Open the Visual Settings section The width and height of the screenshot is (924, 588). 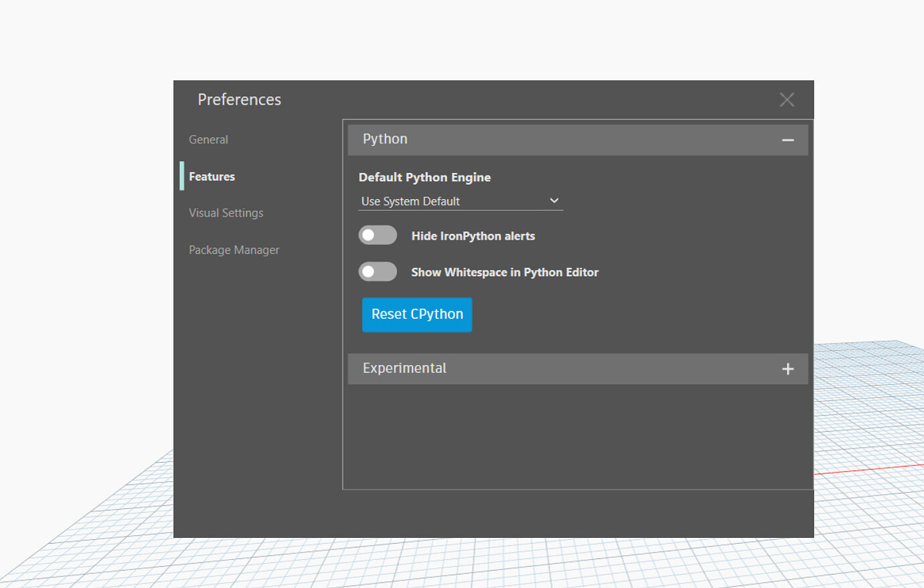(x=226, y=212)
